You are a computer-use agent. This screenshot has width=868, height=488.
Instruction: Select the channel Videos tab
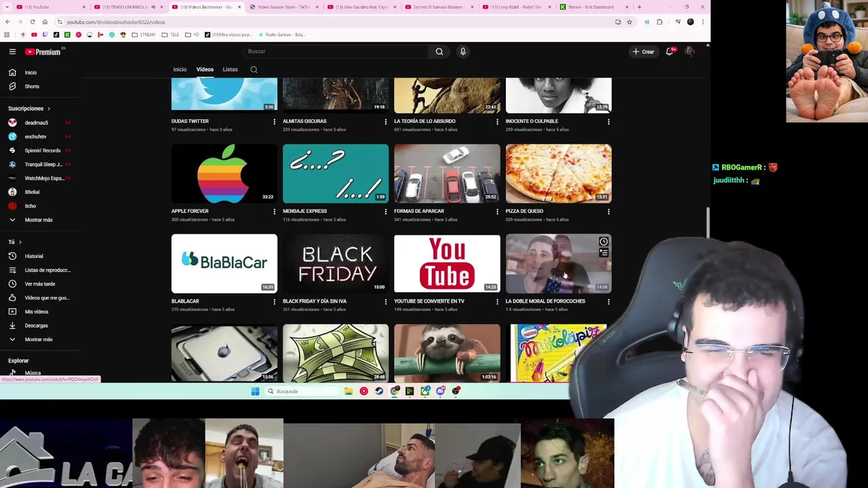[205, 69]
